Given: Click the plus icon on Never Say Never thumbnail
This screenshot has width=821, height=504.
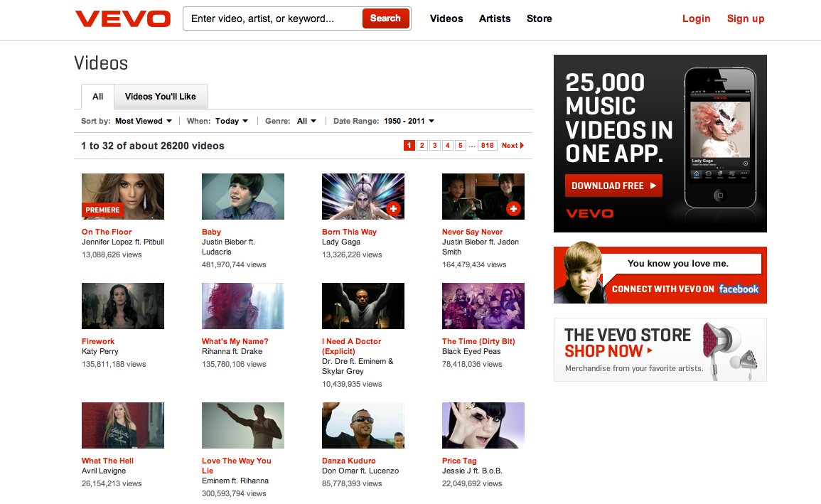Looking at the screenshot, I should click(x=514, y=208).
